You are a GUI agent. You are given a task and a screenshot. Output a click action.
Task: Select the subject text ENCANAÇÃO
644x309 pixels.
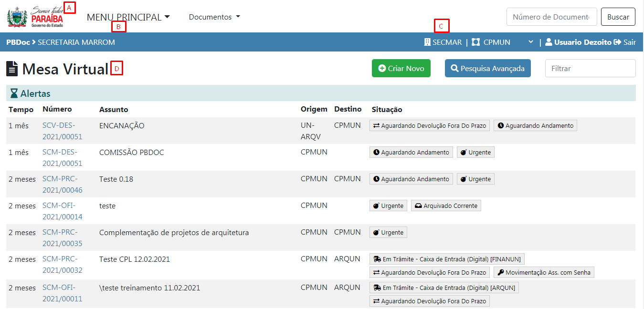click(x=122, y=126)
